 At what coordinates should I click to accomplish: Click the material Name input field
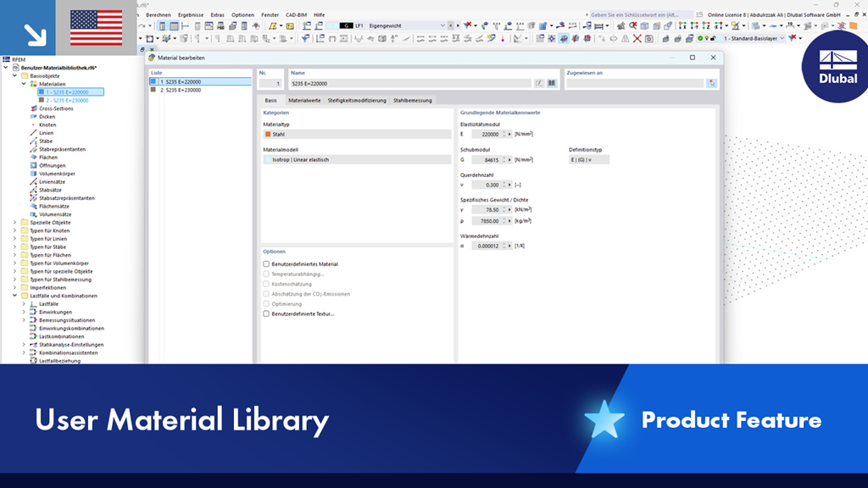(x=409, y=84)
